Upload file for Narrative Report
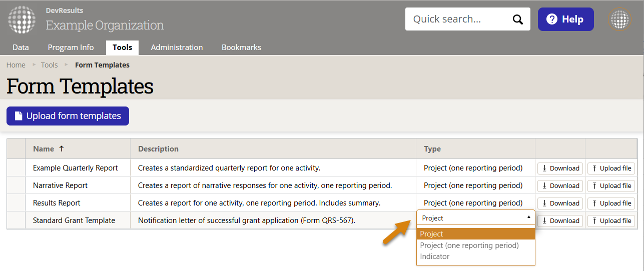Screen dimensions: 644x271 pos(611,185)
